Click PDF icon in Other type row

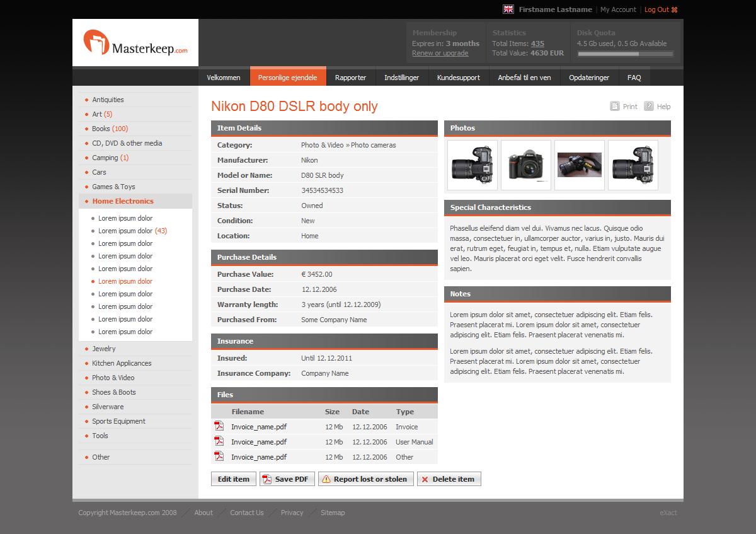(219, 456)
